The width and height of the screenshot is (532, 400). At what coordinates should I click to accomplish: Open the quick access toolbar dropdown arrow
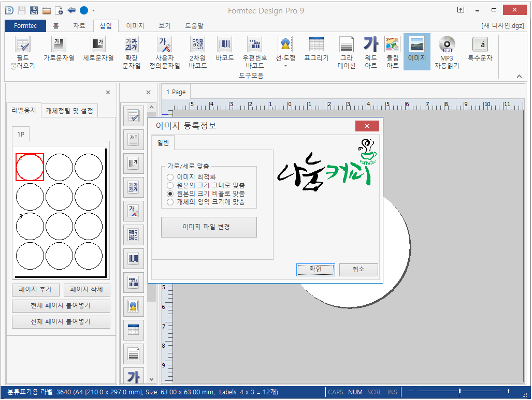pyautogui.click(x=94, y=10)
